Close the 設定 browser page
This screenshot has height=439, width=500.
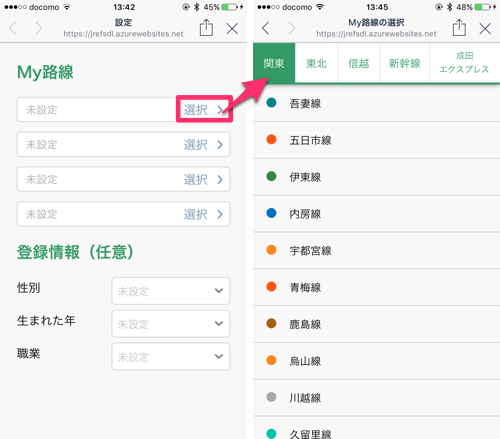tap(232, 29)
